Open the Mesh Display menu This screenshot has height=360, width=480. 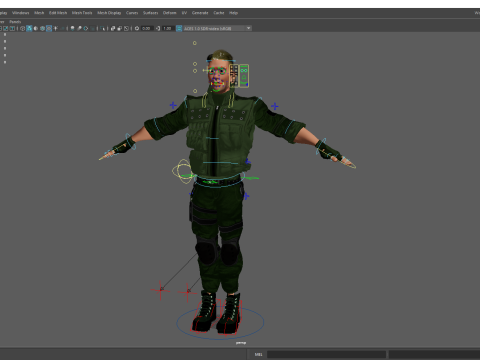coord(109,13)
